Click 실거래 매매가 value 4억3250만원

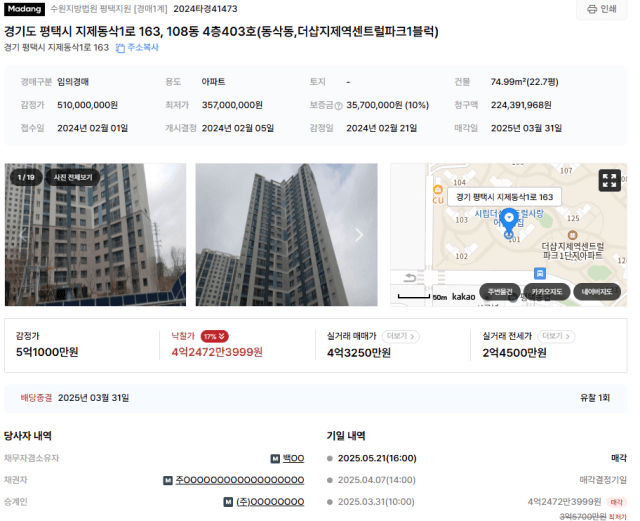359,352
